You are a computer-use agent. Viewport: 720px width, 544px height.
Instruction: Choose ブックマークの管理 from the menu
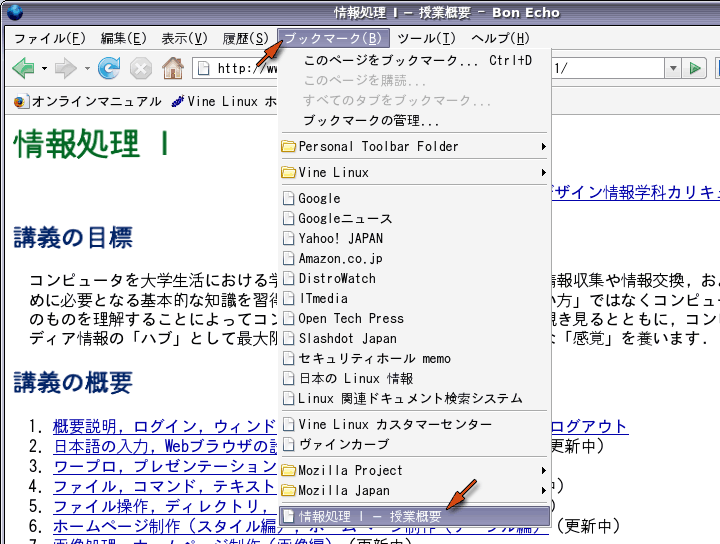tap(371, 120)
